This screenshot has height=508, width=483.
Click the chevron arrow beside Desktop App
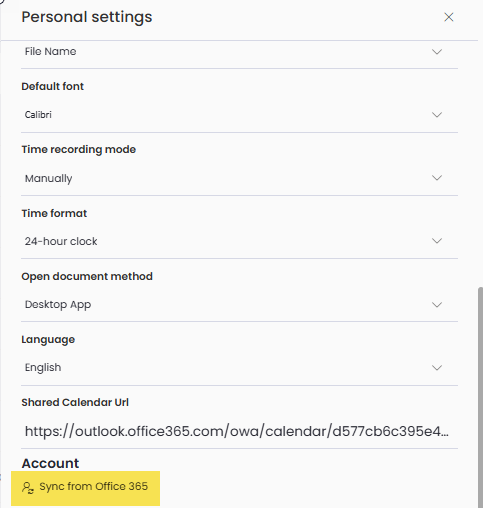point(437,304)
